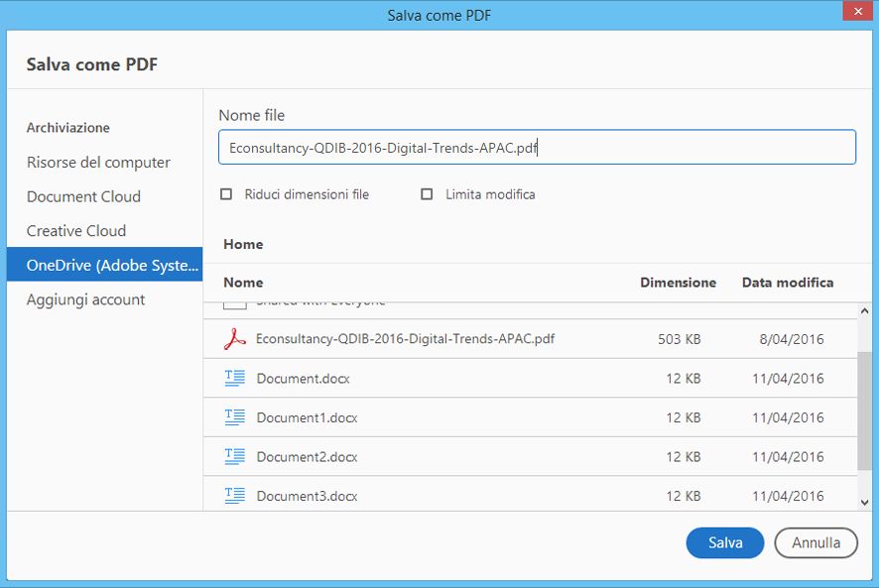The height and width of the screenshot is (588, 879).
Task: Click the document icon beside Document2.docx
Action: pyautogui.click(x=234, y=457)
